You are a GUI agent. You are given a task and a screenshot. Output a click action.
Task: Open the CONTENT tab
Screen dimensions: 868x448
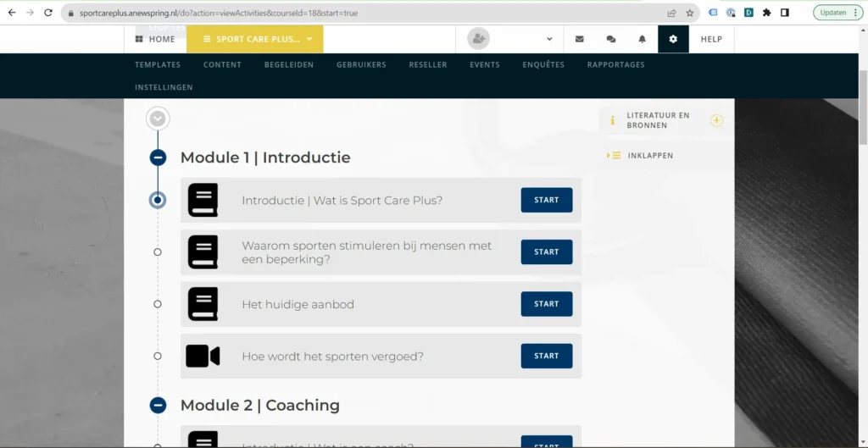click(x=223, y=64)
